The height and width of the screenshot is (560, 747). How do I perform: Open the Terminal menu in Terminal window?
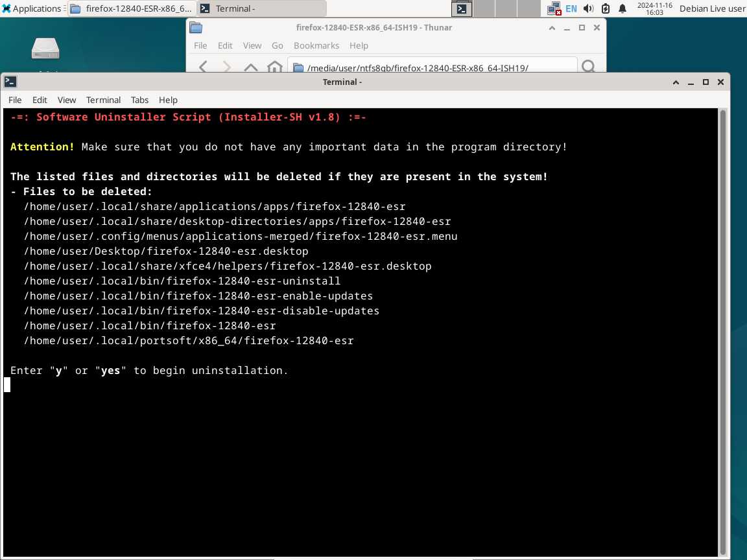coord(103,100)
